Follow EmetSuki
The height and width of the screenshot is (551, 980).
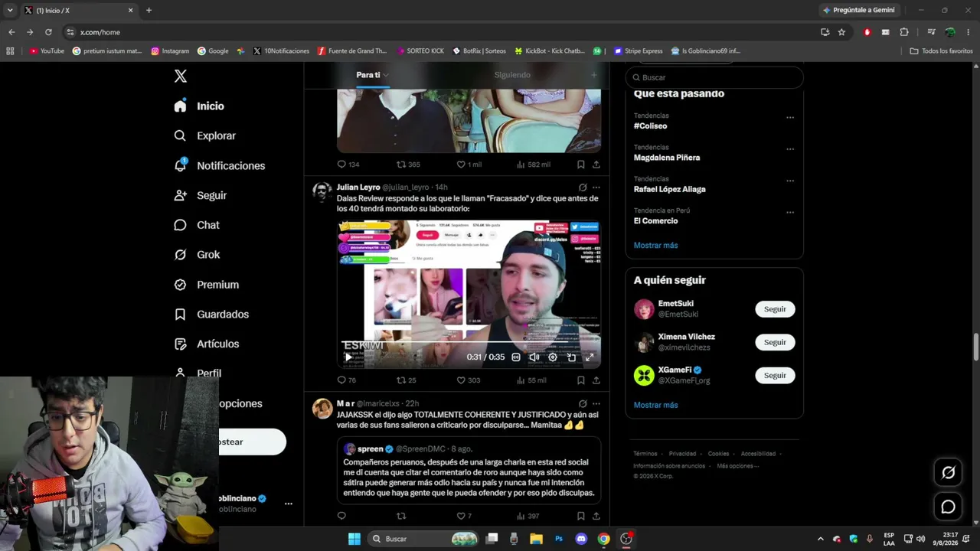(x=775, y=309)
